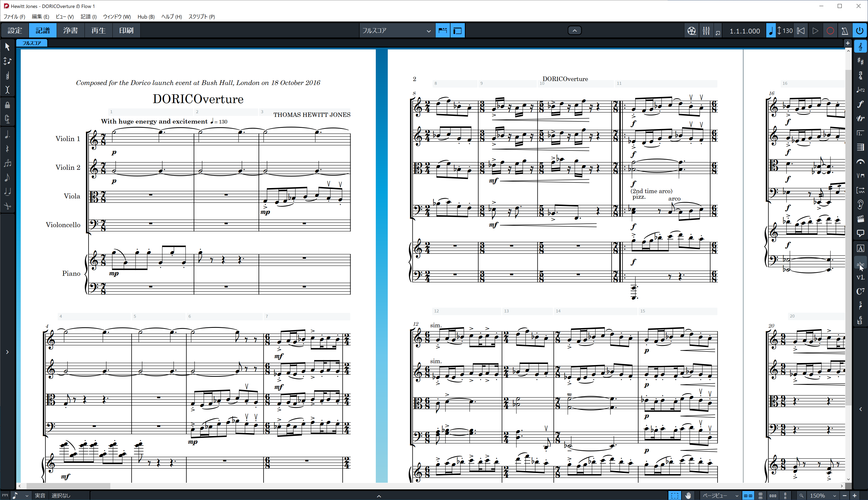Open the video window film-reel icon

(692, 31)
